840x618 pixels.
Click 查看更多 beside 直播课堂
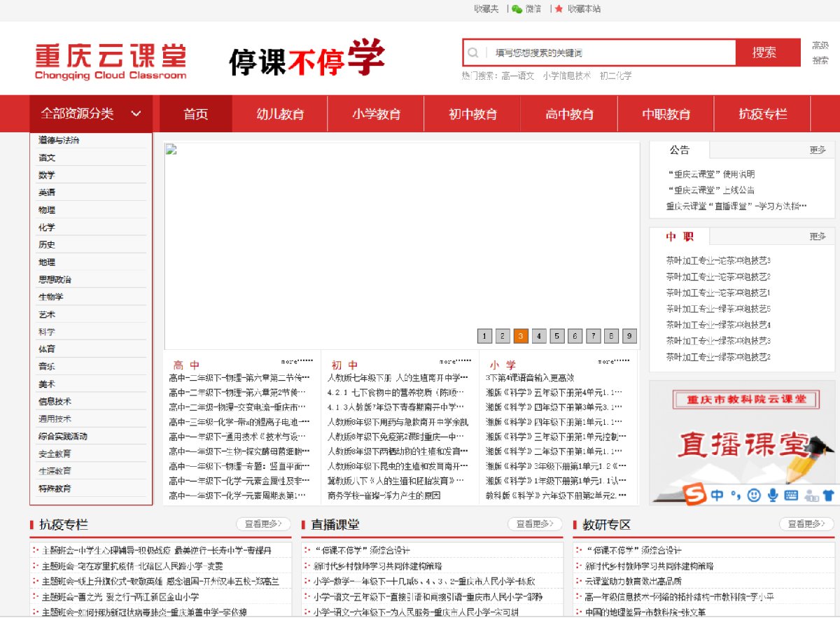coord(535,524)
